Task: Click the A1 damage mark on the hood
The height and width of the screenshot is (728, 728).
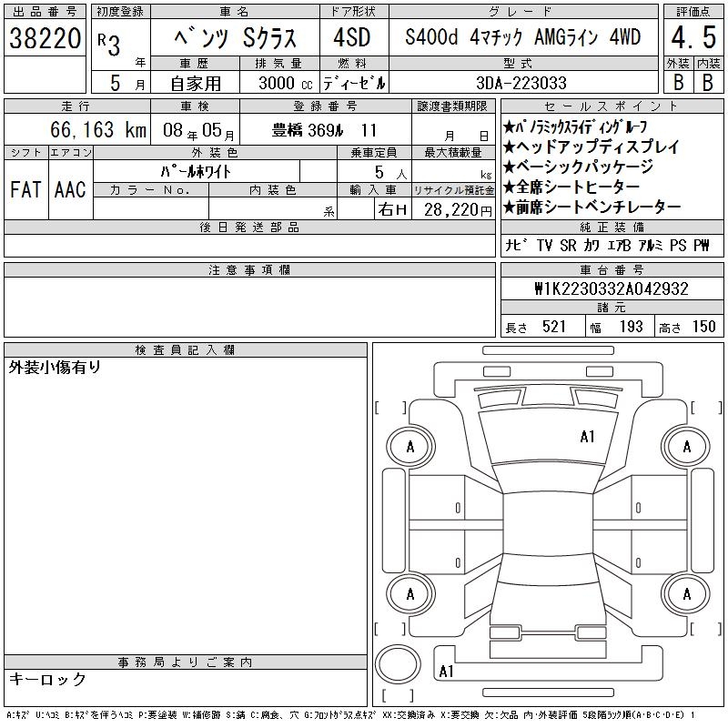Action: [x=587, y=437]
